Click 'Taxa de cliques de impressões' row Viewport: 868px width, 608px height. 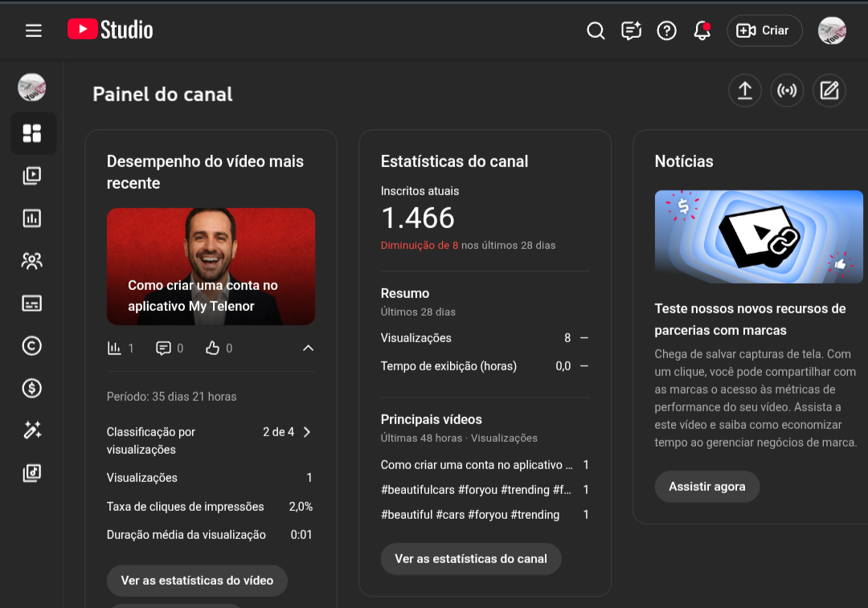pyautogui.click(x=210, y=507)
